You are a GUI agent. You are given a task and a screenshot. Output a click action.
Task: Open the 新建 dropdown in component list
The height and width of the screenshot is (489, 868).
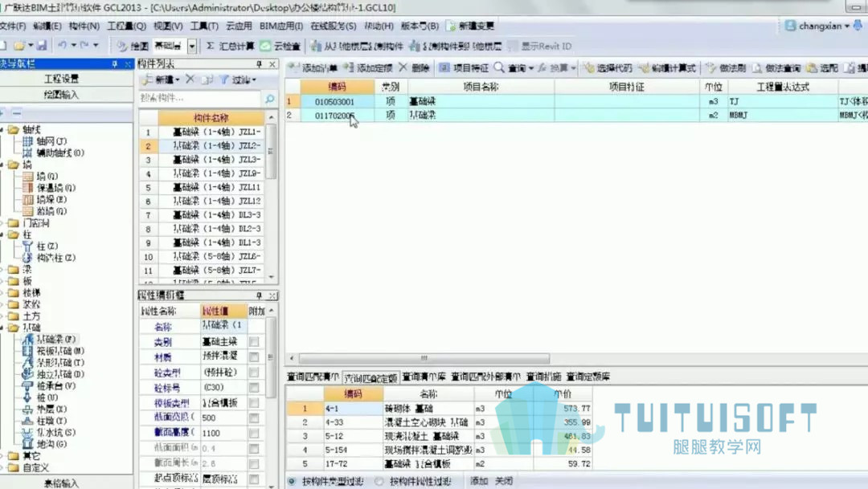178,80
